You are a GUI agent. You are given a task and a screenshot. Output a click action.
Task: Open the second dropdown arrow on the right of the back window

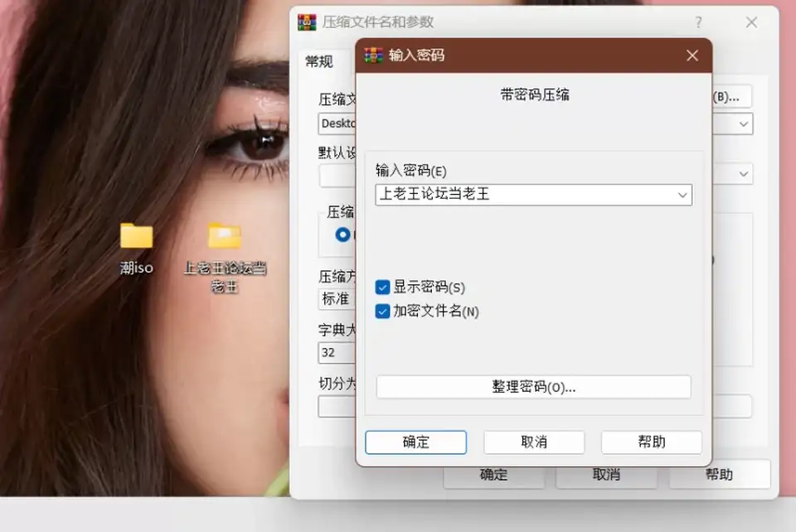744,174
